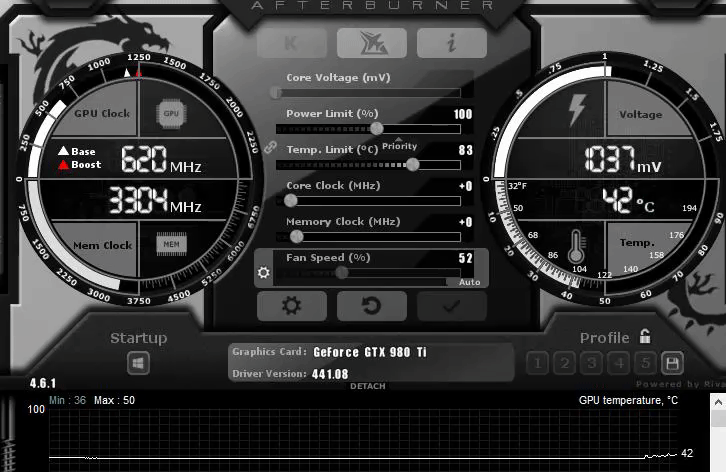Click the GPU temperature graph title
The height and width of the screenshot is (472, 726).
(x=628, y=400)
